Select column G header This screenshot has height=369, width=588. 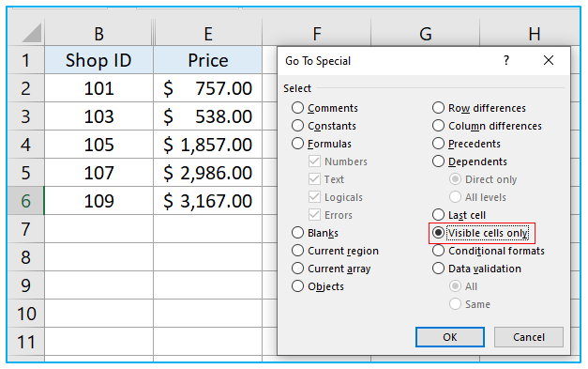pyautogui.click(x=426, y=33)
